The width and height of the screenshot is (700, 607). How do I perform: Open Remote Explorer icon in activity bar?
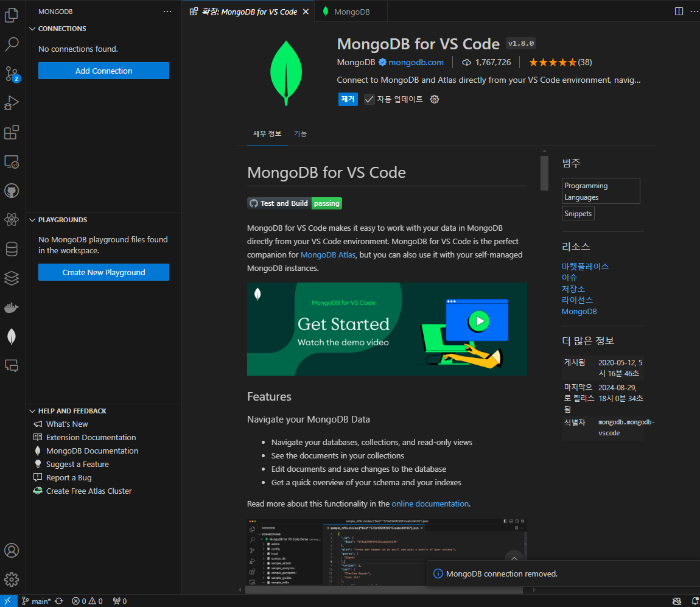click(x=12, y=162)
